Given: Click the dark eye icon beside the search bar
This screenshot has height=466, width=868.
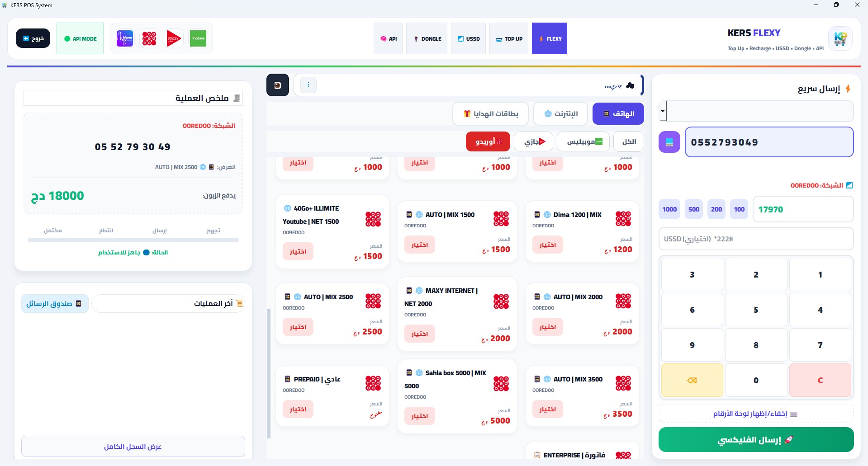Looking at the screenshot, I should 277,85.
